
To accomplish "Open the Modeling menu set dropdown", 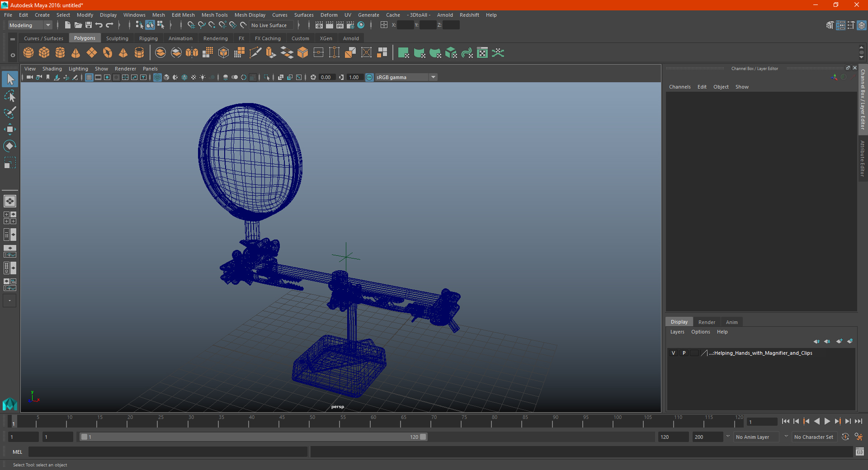I will tap(30, 25).
